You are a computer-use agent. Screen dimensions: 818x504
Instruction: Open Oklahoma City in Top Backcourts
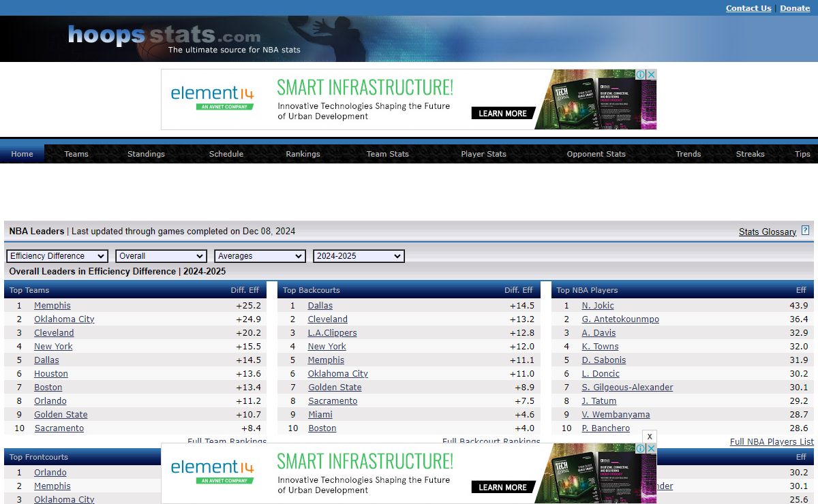338,373
